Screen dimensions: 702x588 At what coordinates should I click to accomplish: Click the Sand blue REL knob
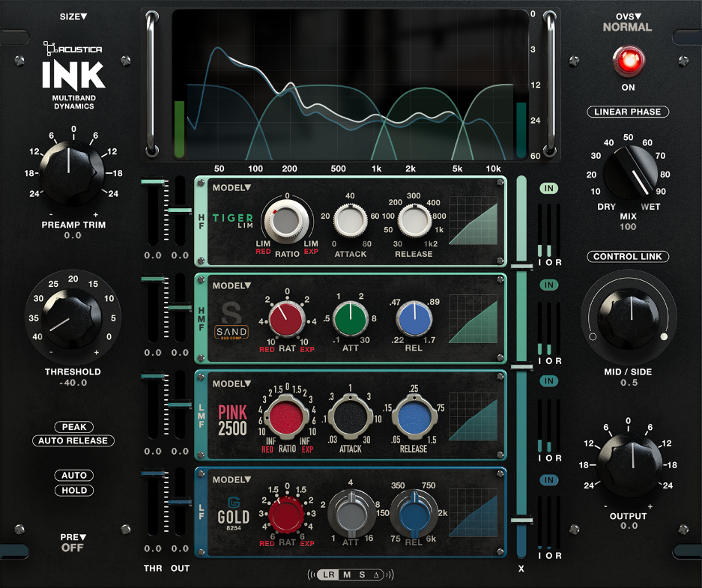tap(414, 319)
